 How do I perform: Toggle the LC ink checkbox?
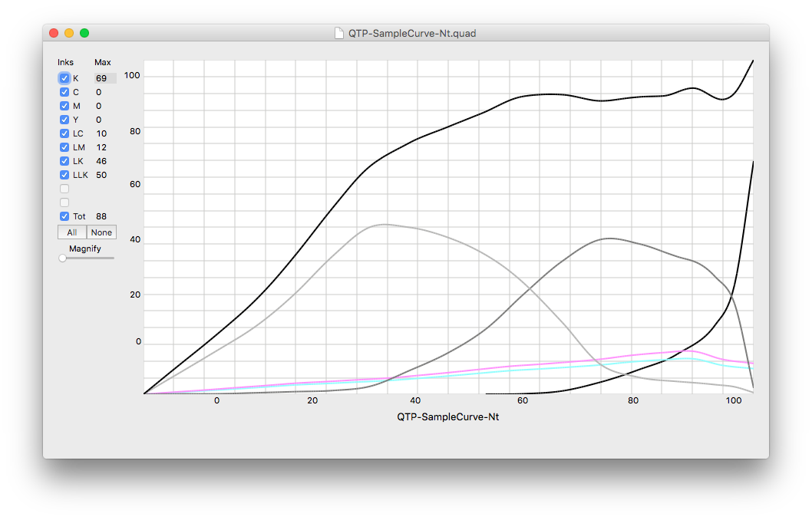pyautogui.click(x=64, y=133)
